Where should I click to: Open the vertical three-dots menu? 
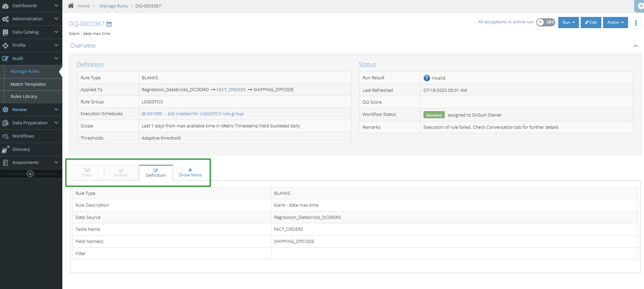tap(636, 23)
